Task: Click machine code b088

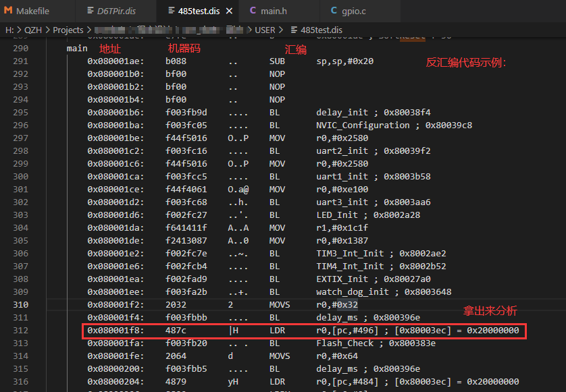Action: click(176, 61)
